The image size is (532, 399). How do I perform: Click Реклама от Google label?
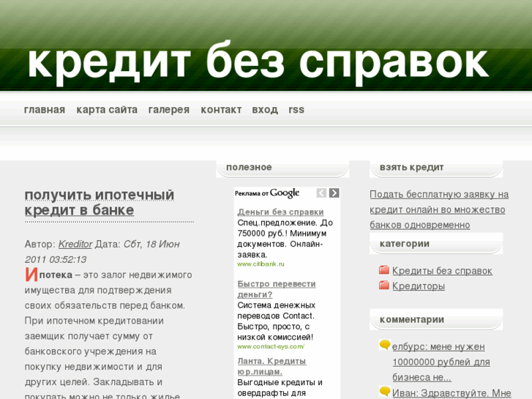(x=267, y=193)
